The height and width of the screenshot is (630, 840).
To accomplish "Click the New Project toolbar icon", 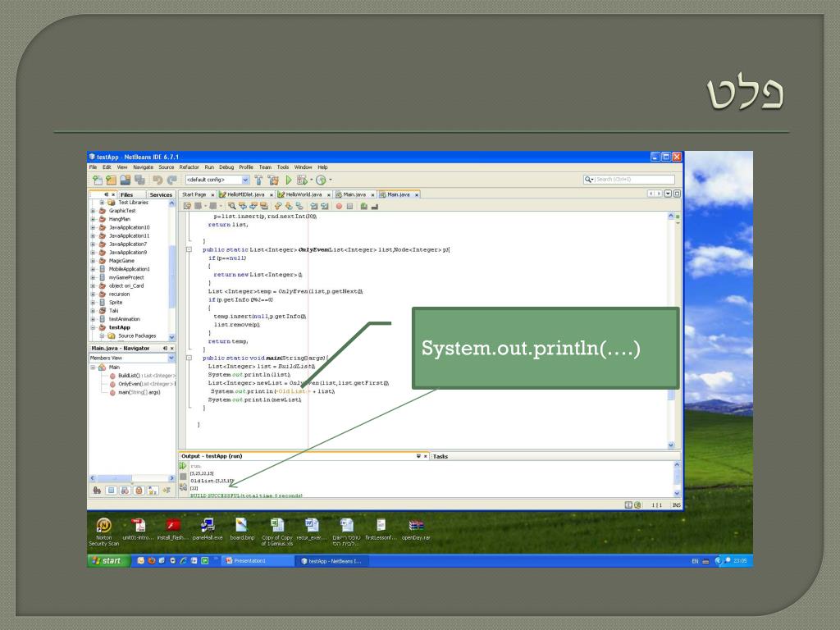I will [x=112, y=180].
